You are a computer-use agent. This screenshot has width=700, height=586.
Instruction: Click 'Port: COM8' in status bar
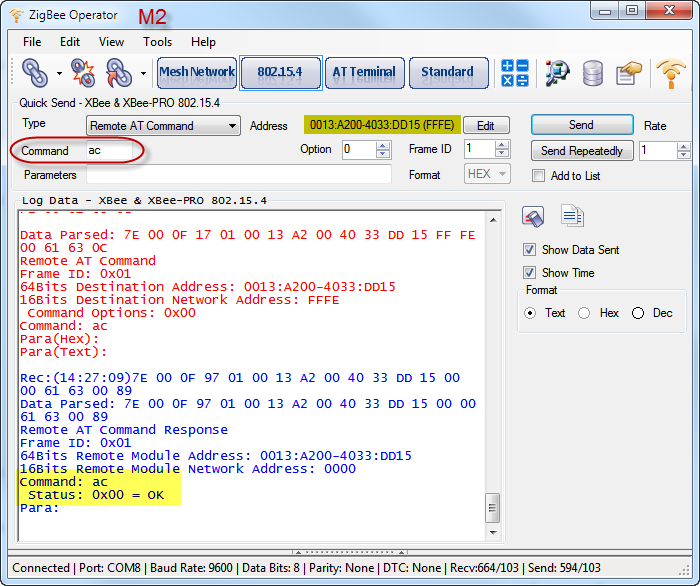click(110, 568)
